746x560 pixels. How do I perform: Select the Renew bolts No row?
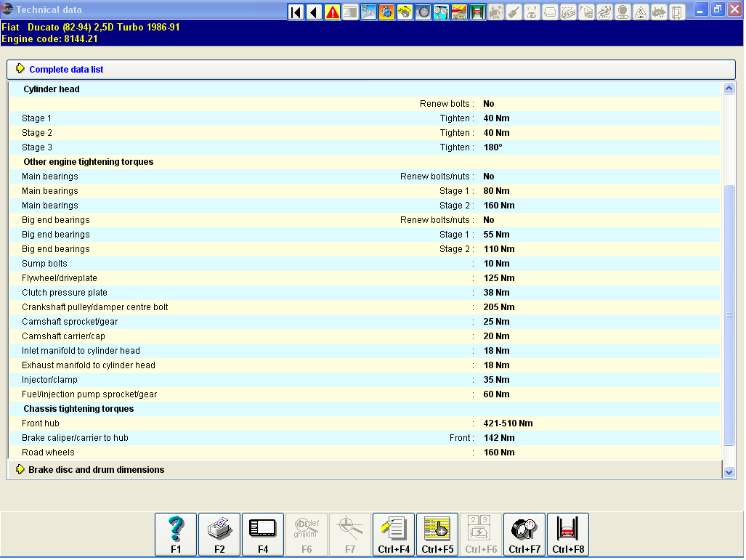[x=365, y=104]
